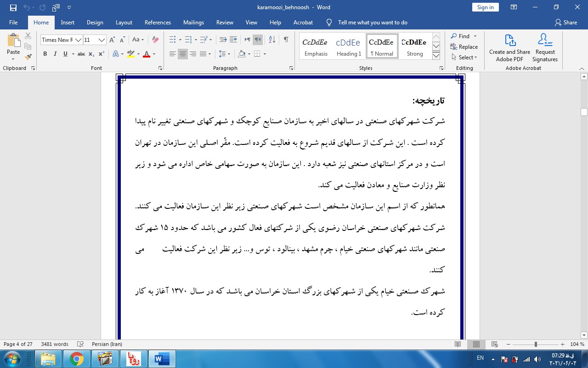Click the Sort A-Z icon
Screen dimensions: 588x368
pos(271,40)
